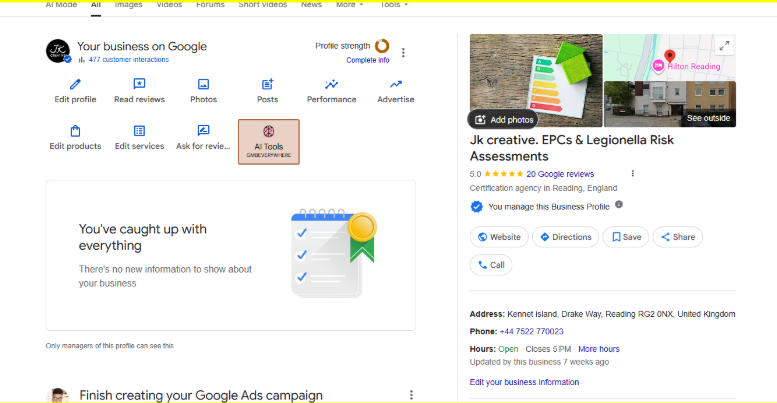Click verified badge beside manage profile text
This screenshot has height=403, width=777.
click(476, 207)
